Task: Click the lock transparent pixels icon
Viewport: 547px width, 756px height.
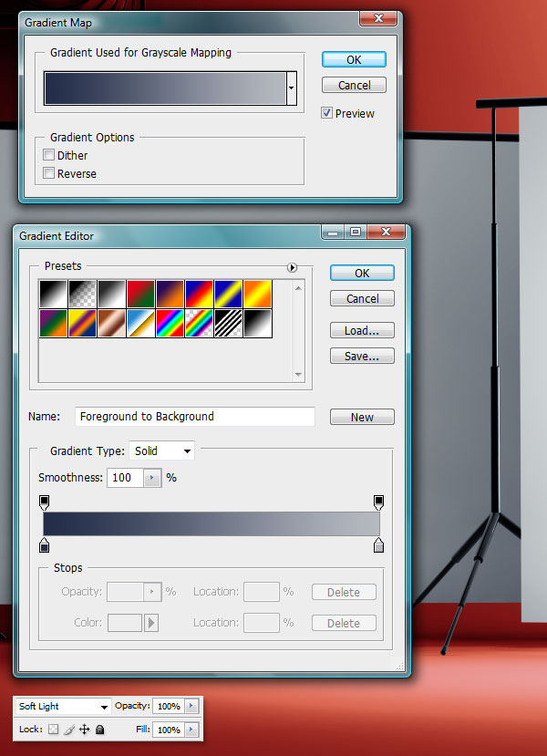Action: tap(54, 730)
